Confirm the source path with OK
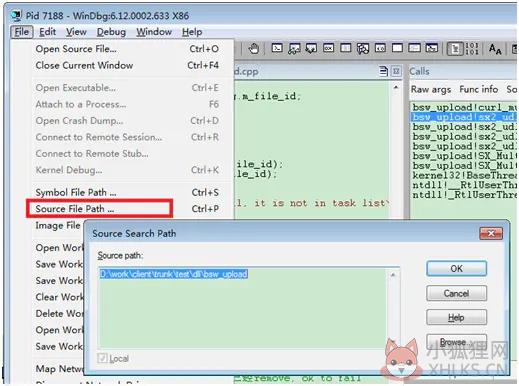The height and width of the screenshot is (386, 519). click(x=456, y=269)
